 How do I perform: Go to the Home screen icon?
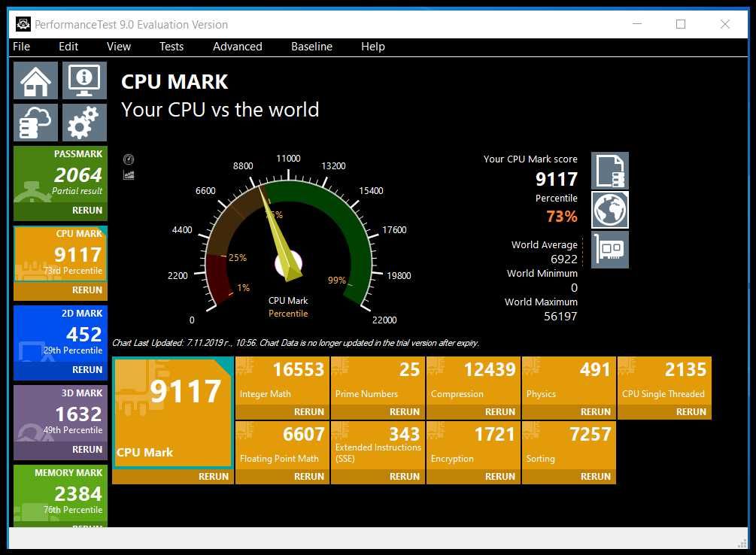click(x=35, y=80)
